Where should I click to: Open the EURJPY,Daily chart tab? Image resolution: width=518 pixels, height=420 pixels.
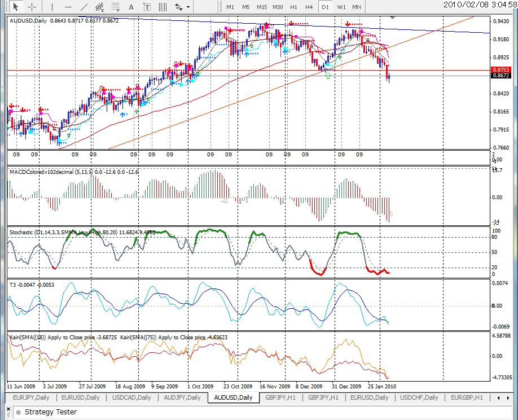click(31, 397)
